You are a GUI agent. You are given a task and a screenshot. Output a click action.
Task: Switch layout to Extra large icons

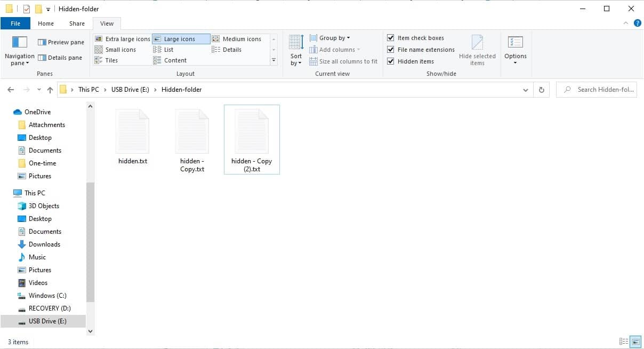(123, 38)
